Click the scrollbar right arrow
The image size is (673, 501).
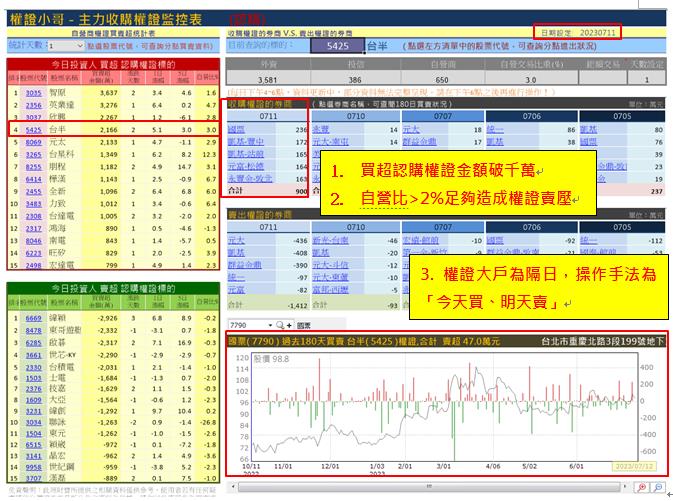coord(624,486)
